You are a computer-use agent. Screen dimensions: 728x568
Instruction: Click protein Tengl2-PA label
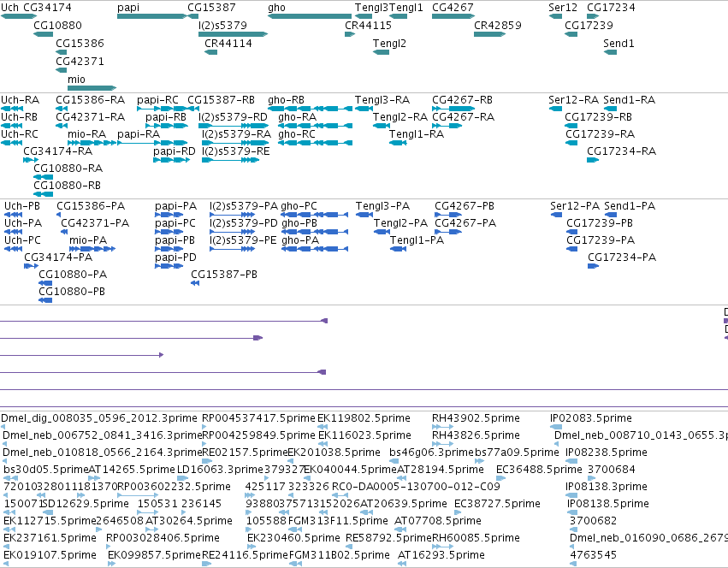[400, 223]
